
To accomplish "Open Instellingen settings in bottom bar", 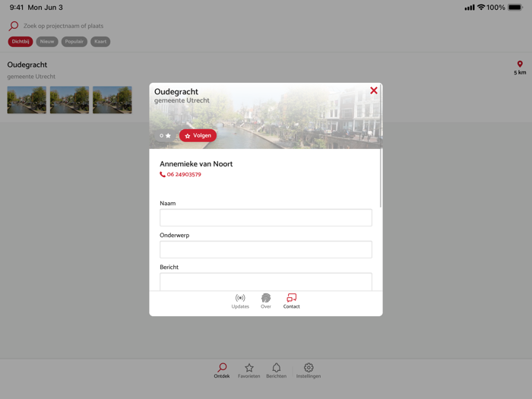I will pyautogui.click(x=309, y=371).
